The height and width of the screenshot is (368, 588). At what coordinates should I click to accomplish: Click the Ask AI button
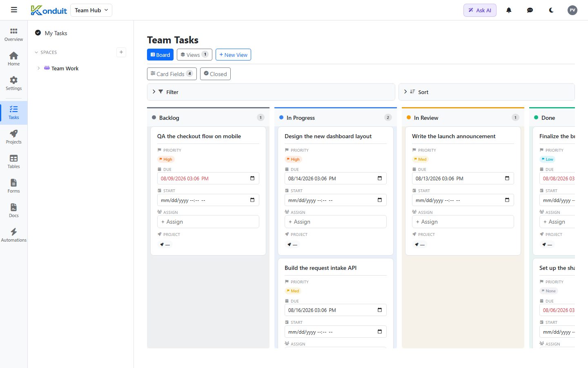pos(480,10)
